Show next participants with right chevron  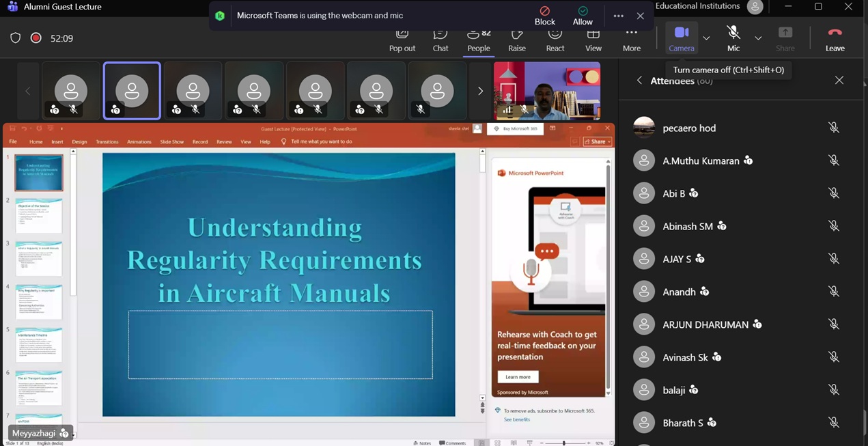pos(480,91)
